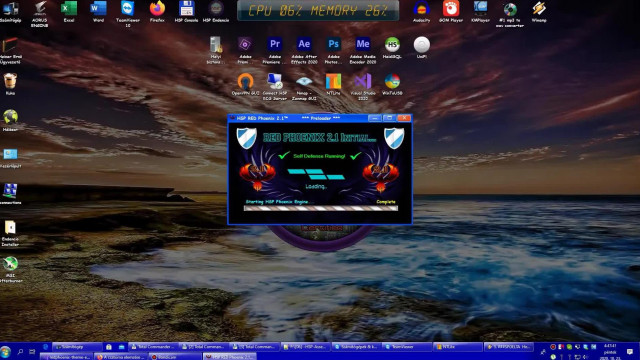Open the Firefox desktop icon
This screenshot has height=360, width=640.
pyautogui.click(x=157, y=11)
